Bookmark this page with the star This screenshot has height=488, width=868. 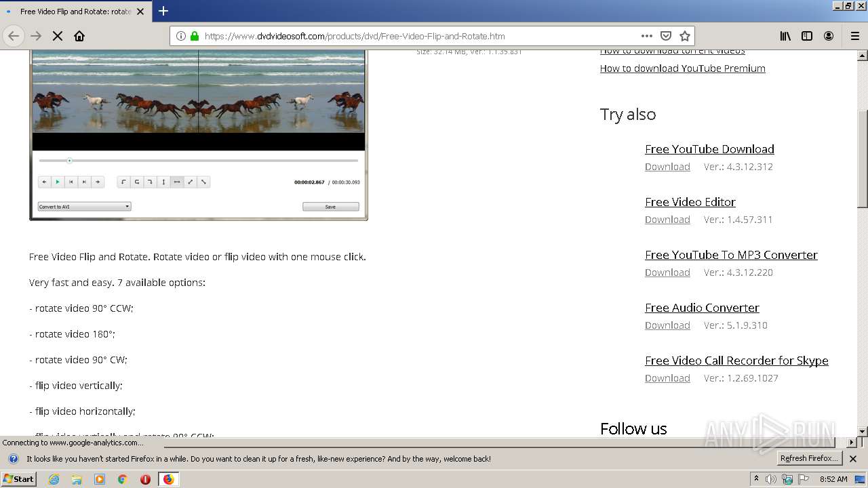(685, 36)
